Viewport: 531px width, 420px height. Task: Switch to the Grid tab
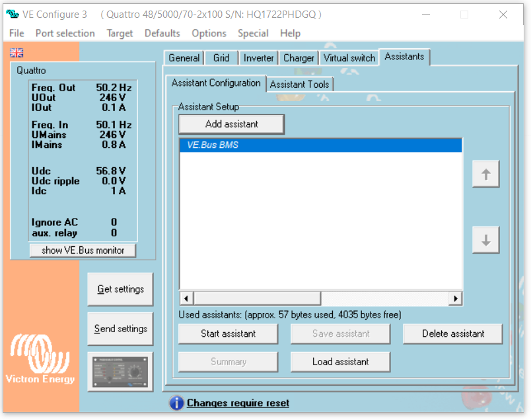click(221, 58)
